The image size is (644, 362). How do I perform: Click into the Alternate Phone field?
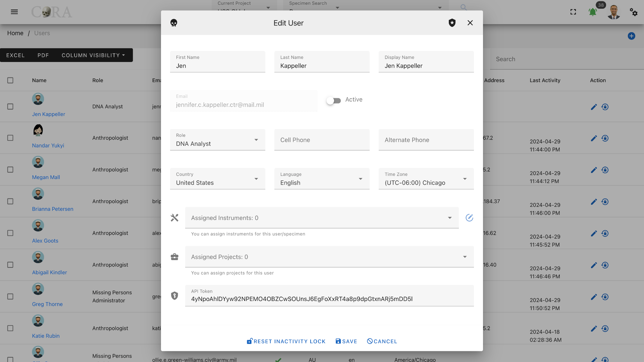(426, 140)
